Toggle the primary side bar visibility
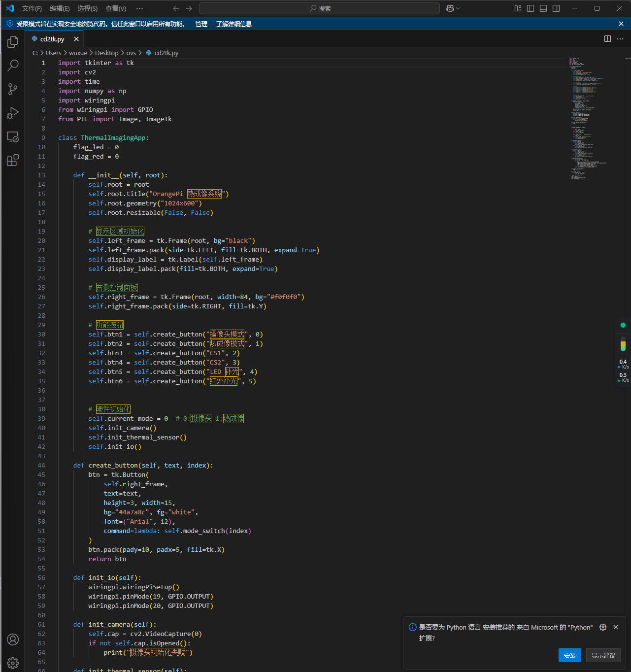Screen dimensions: 631x672 pos(531,8)
